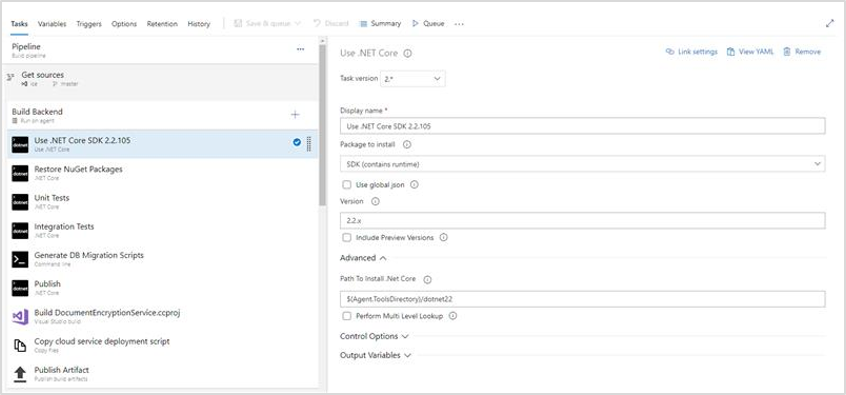Select the Build Backend agent job
846x395 pixels.
click(x=163, y=115)
